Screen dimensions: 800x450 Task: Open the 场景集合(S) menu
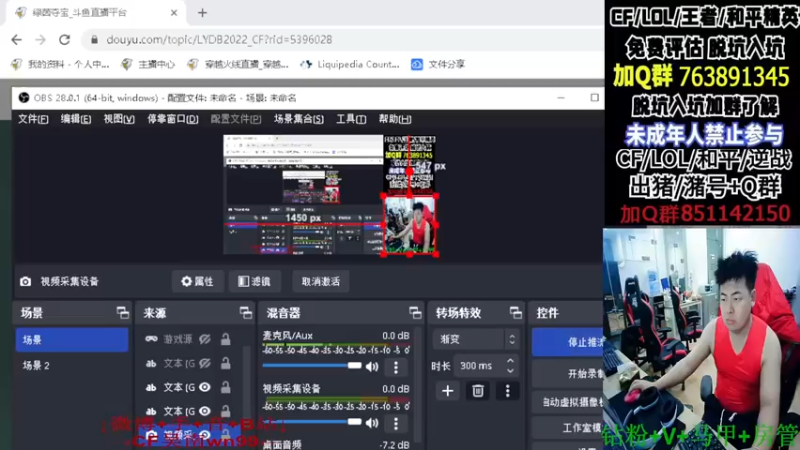[x=298, y=119]
